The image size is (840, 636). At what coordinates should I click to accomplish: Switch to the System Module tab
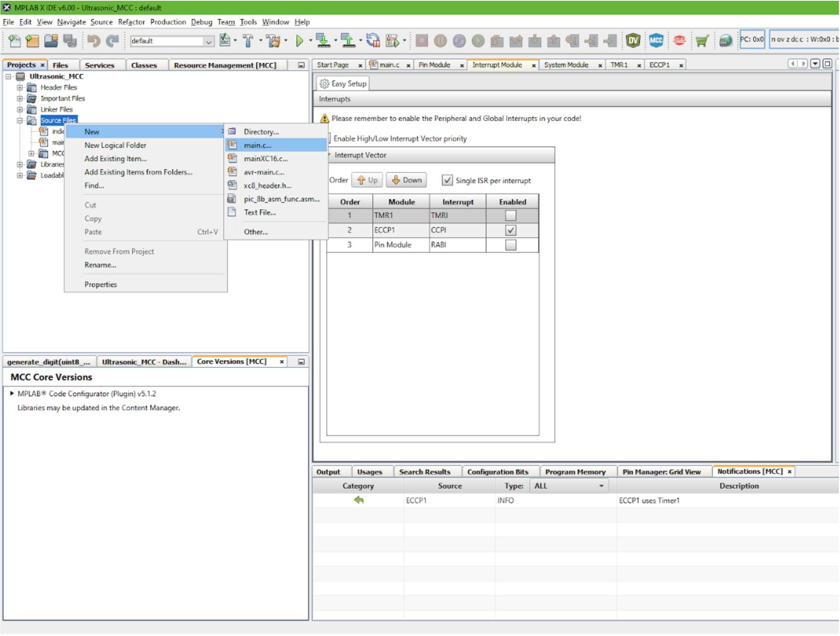click(x=566, y=65)
